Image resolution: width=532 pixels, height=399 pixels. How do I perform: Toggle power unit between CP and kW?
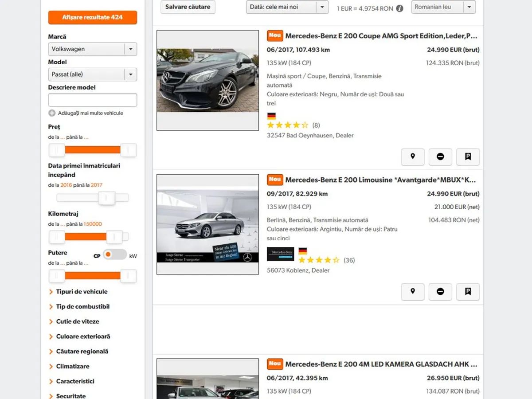(114, 254)
